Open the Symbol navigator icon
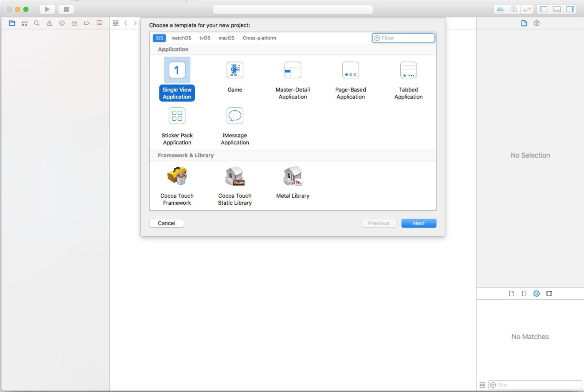Image resolution: width=584 pixels, height=392 pixels. coord(25,23)
